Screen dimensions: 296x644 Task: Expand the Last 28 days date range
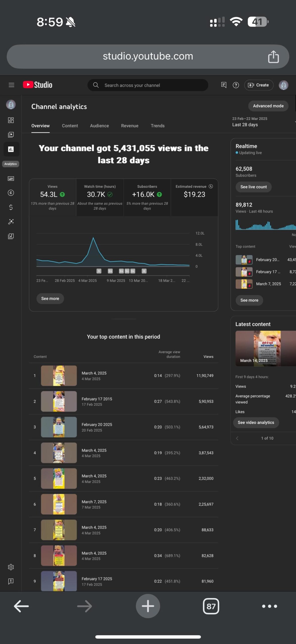(x=263, y=122)
